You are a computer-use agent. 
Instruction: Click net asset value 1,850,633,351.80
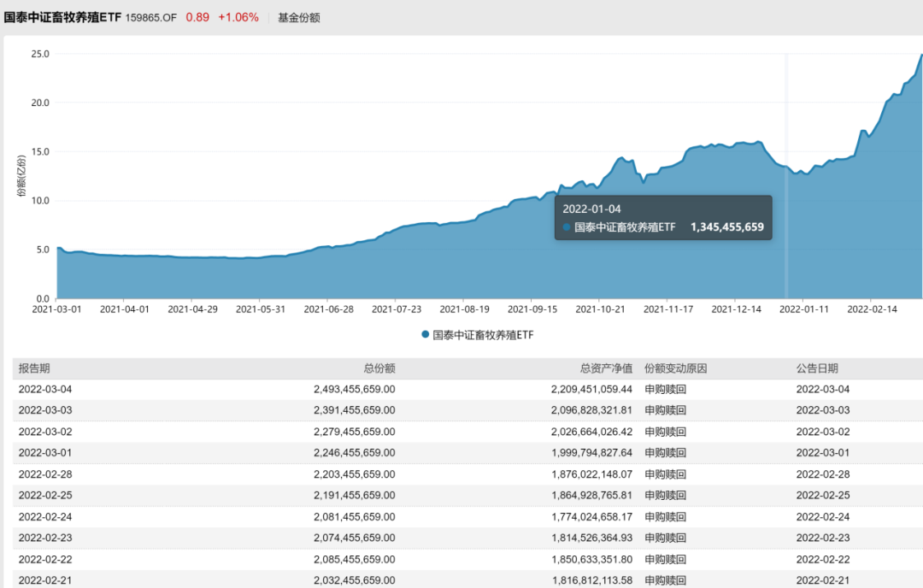591,559
